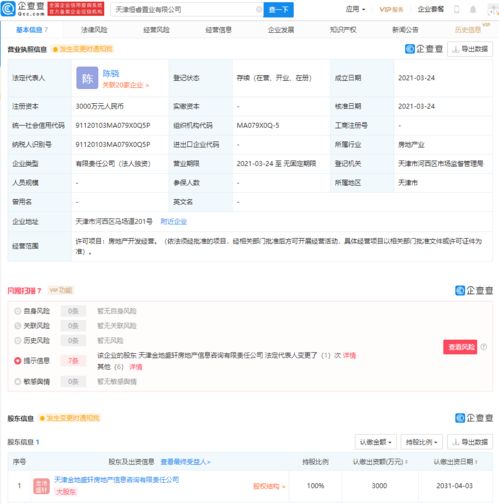The height and width of the screenshot is (504, 499).
Task: Select the 历史风险 radio option
Action: pyautogui.click(x=18, y=340)
